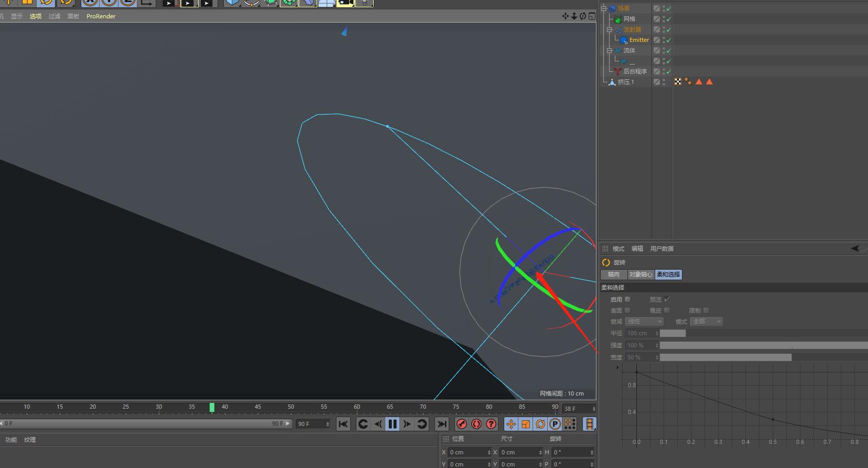
Task: Click the 半径 slider bar
Action: tap(764, 333)
